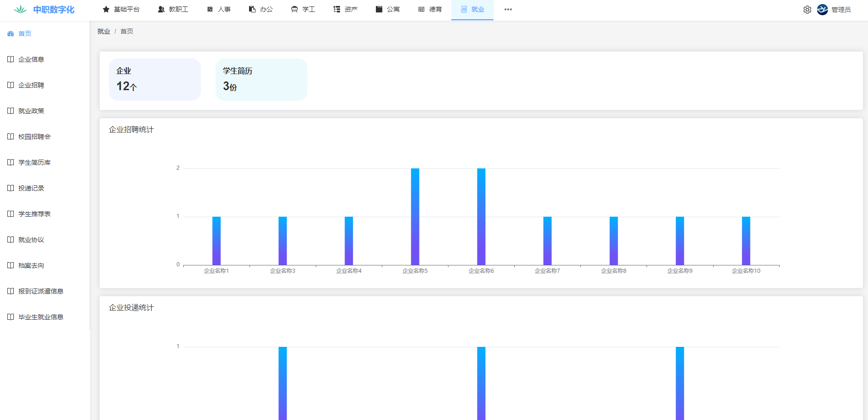Click the book icon beside 企业信息
868x420 pixels.
[11, 59]
